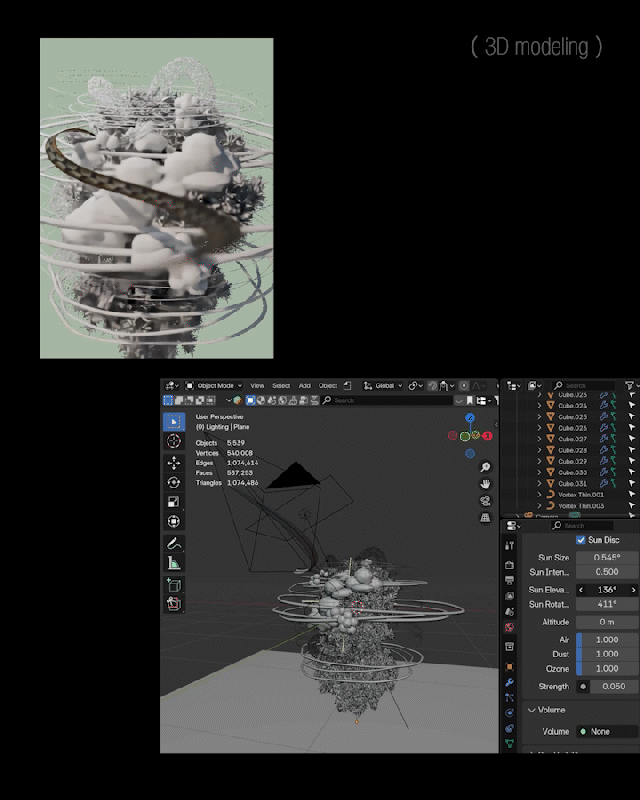Screen dimensions: 640x800
Task: Toggle camera view with camera icon
Action: [485, 501]
